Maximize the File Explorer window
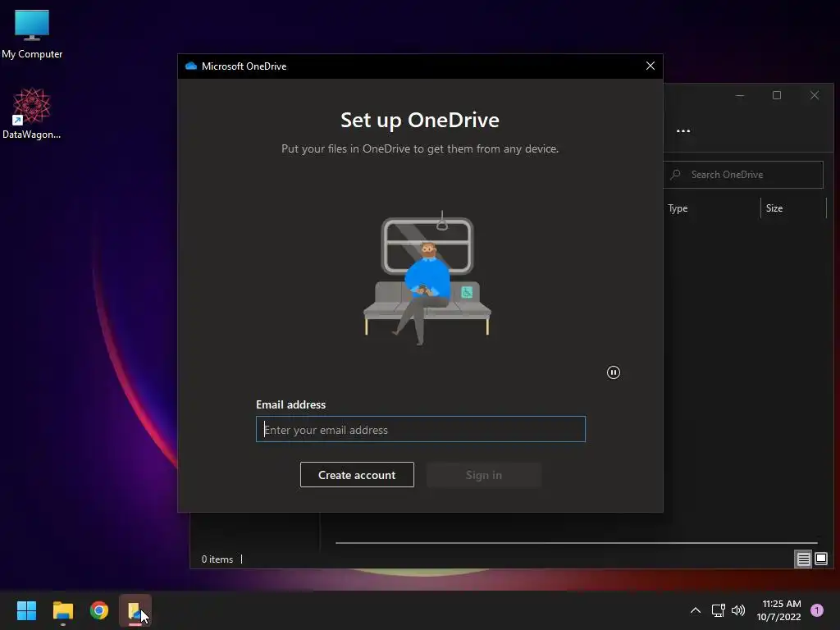840x630 pixels. [x=777, y=95]
